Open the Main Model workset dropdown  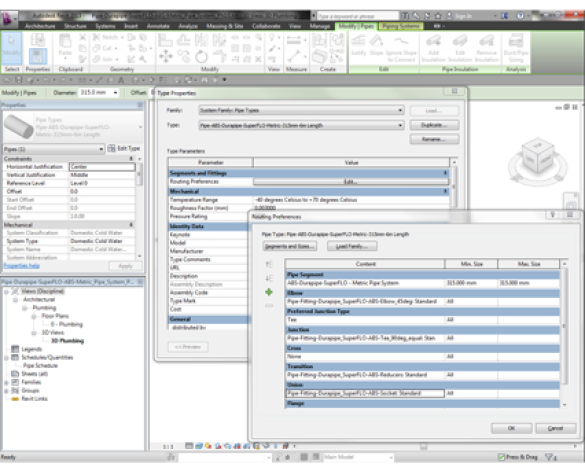pyautogui.click(x=391, y=457)
